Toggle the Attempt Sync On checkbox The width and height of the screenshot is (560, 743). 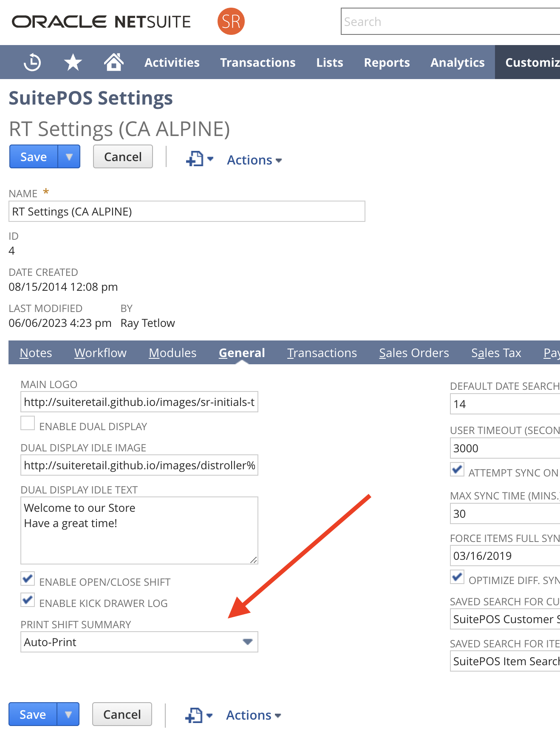tap(458, 470)
